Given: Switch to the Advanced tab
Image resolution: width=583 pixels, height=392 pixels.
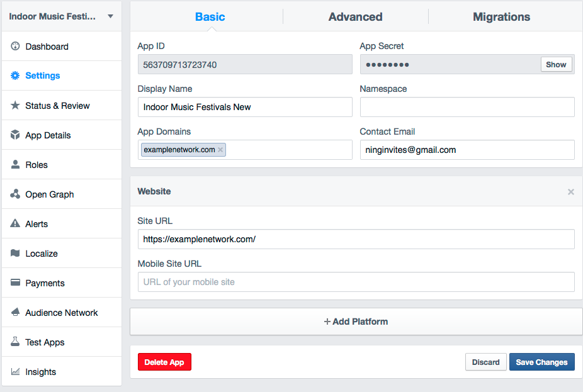Looking at the screenshot, I should [x=355, y=17].
